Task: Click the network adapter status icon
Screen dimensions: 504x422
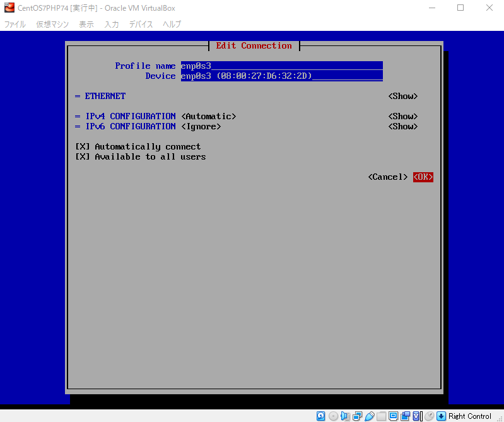Action: point(357,416)
